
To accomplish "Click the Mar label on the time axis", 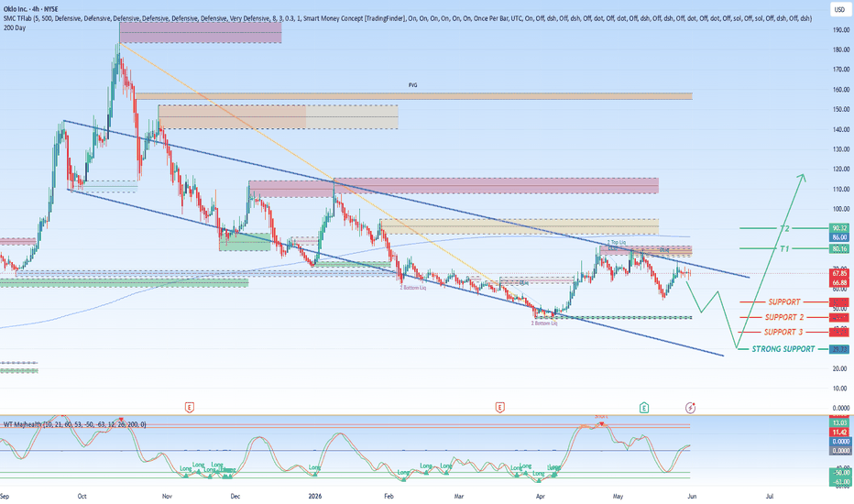I will (x=459, y=497).
